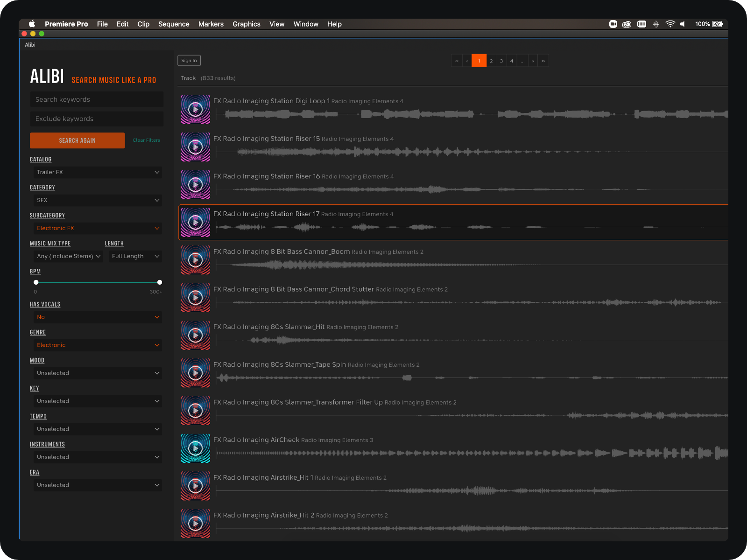The image size is (747, 560).
Task: Play 80s Slammer_Tape Spin track
Action: (x=196, y=373)
